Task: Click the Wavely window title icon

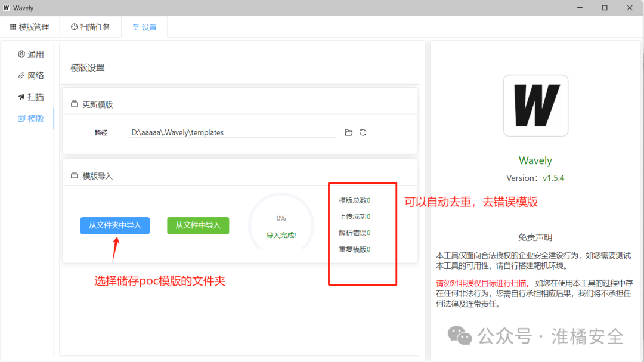Action: click(x=6, y=8)
